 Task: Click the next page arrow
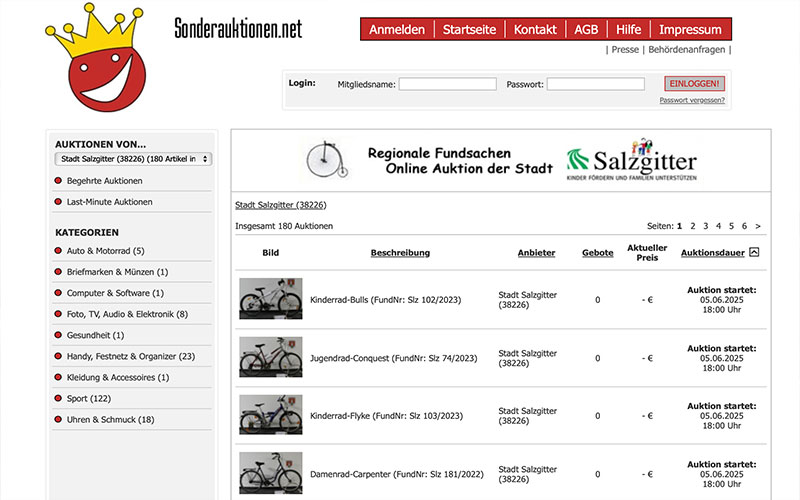pos(758,226)
